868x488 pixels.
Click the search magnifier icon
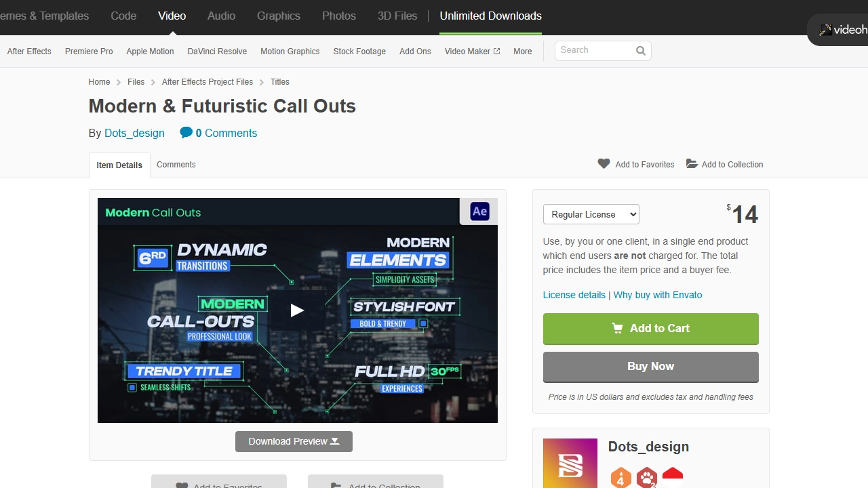(x=640, y=51)
